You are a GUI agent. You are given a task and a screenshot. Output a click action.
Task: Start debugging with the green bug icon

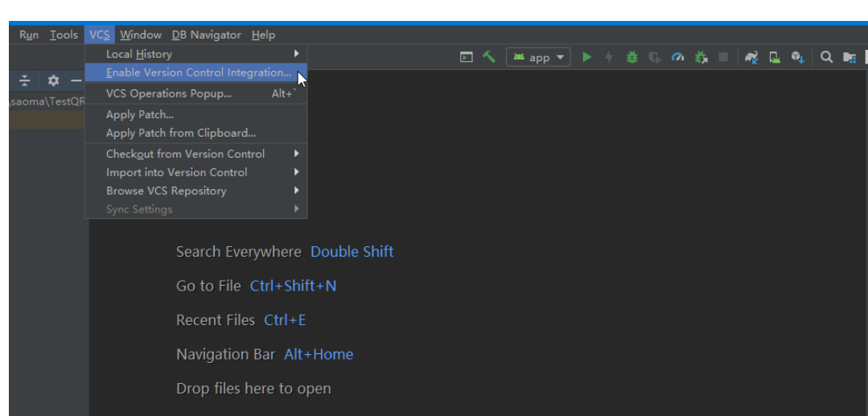[631, 57]
